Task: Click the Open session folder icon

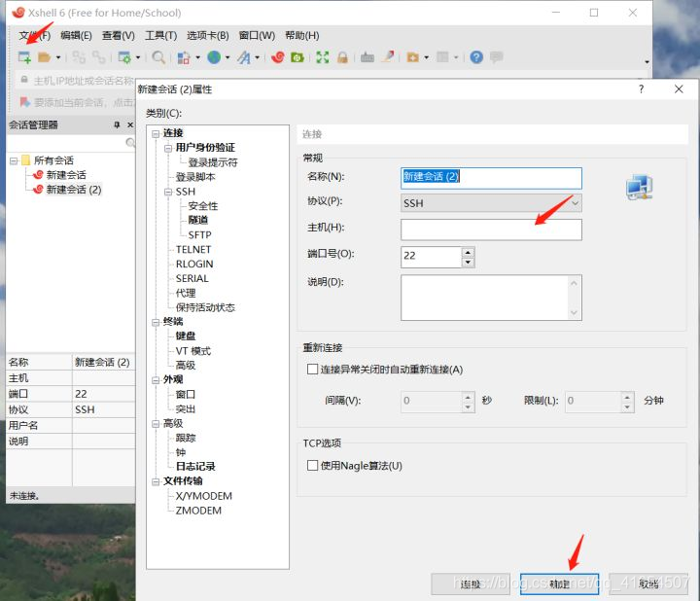Action: pos(44,57)
